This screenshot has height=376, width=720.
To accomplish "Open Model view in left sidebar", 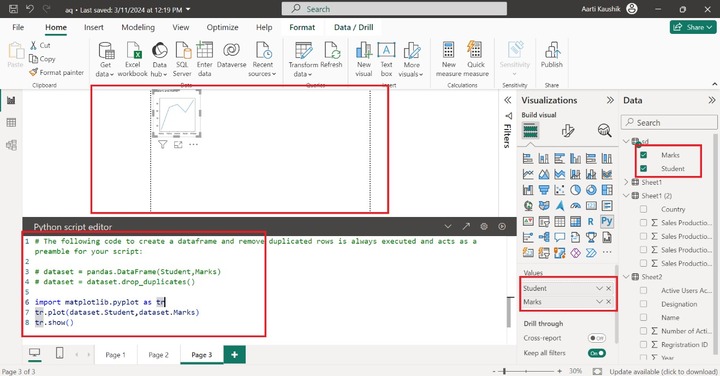I will pyautogui.click(x=11, y=146).
